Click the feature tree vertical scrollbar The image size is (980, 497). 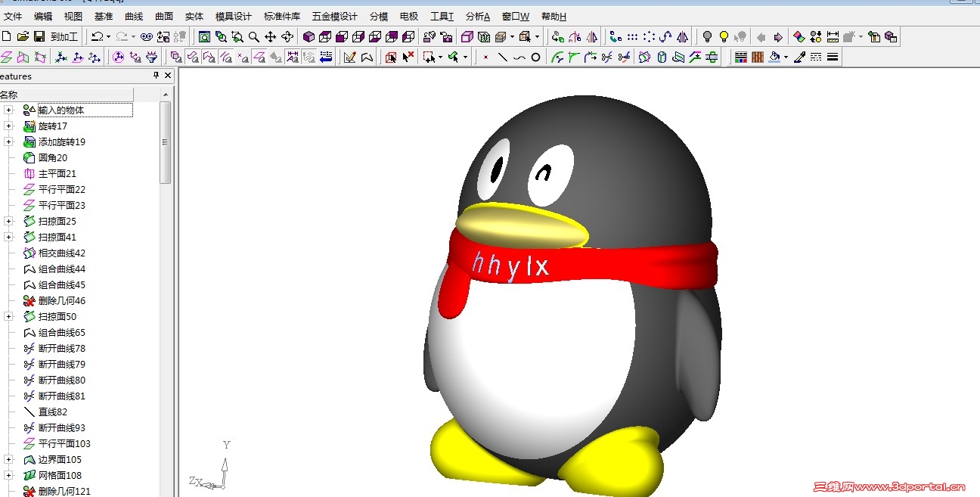(166, 142)
